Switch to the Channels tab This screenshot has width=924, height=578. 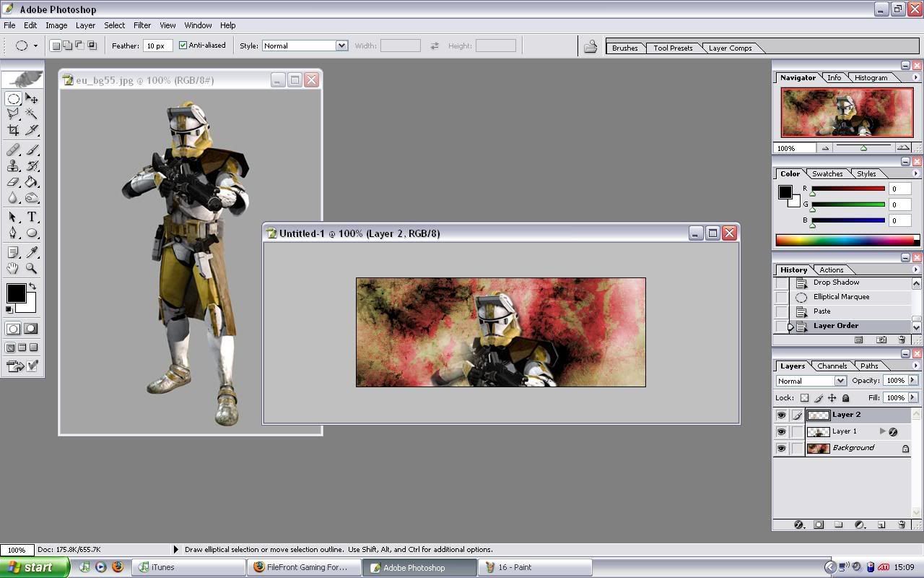pos(832,366)
